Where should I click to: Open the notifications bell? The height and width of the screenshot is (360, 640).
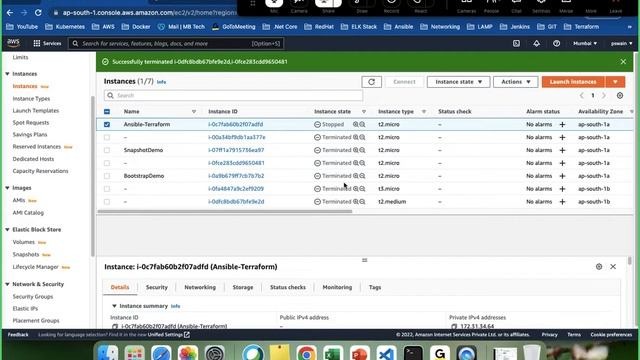(x=536, y=43)
